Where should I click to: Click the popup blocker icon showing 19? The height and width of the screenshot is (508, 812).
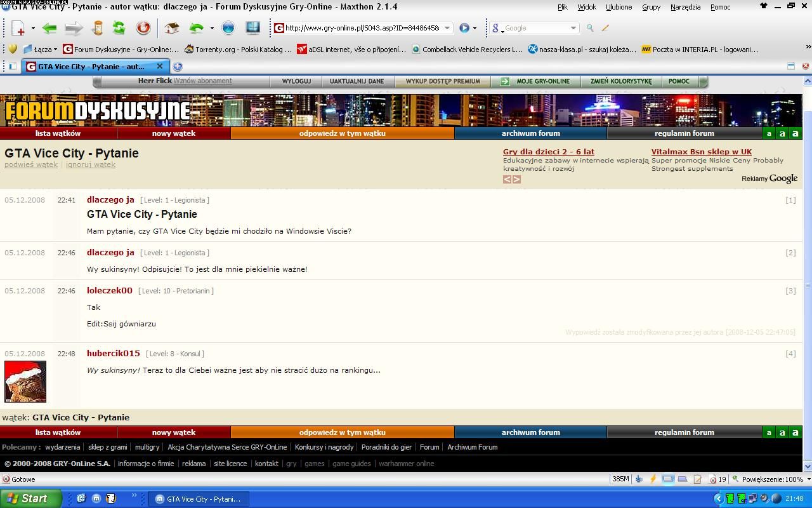(x=717, y=479)
